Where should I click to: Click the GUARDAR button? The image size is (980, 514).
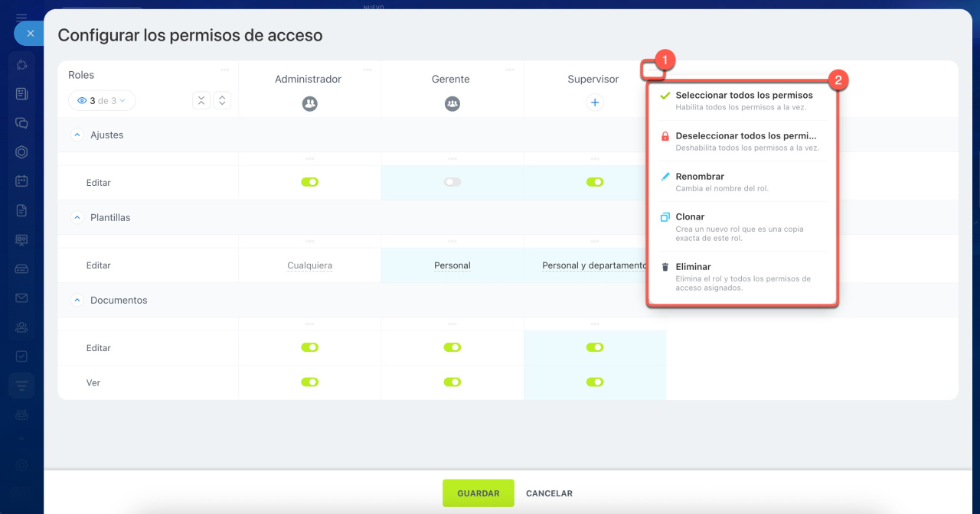pyautogui.click(x=478, y=493)
